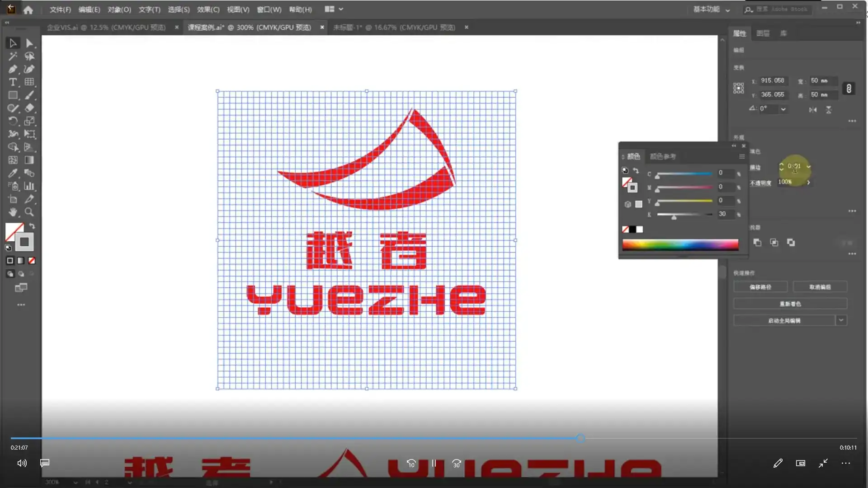Select the Rectangle tool
The image size is (868, 488).
coord(13,95)
